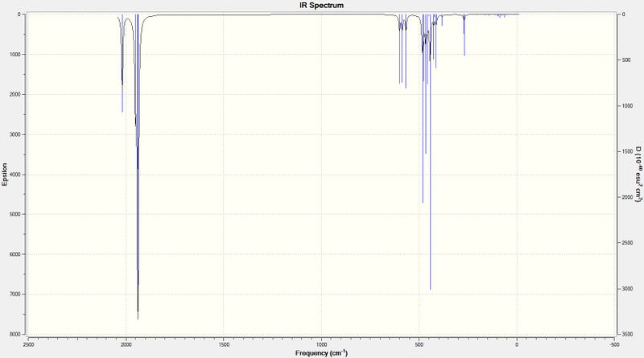Click the "D (10-40 esu2 cm2)" right axis label
644x358 pixels.
(638, 174)
